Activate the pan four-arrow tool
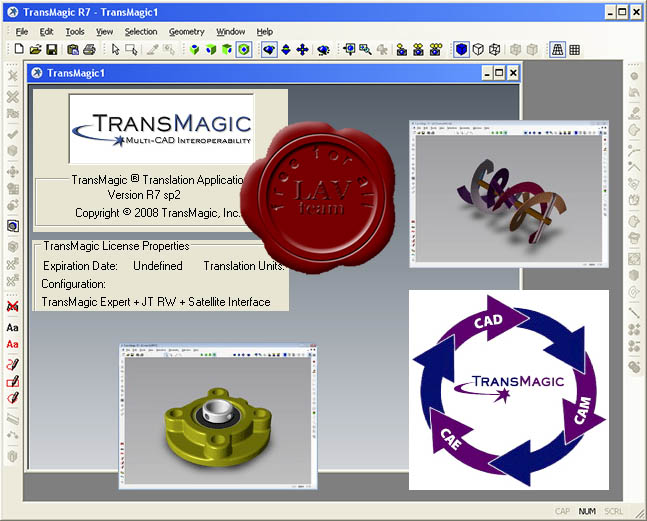 tap(302, 50)
